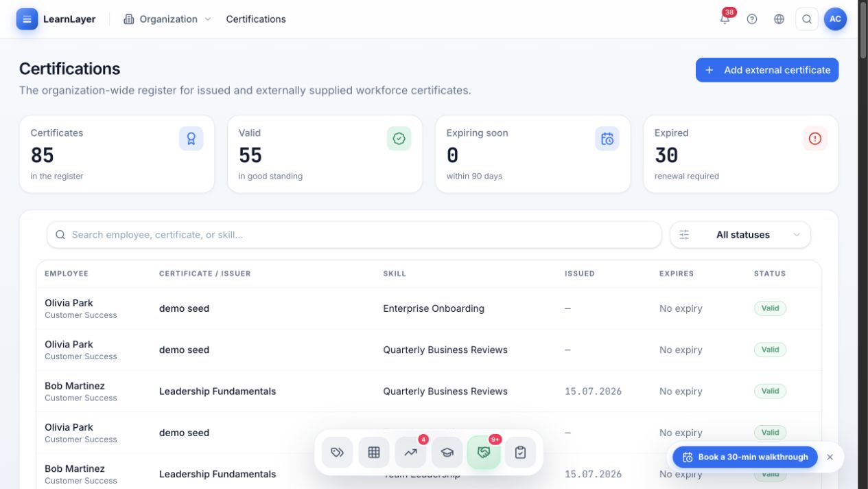Image resolution: width=868 pixels, height=489 pixels.
Task: Click the calendar icon in walkthrough banner
Action: (688, 457)
